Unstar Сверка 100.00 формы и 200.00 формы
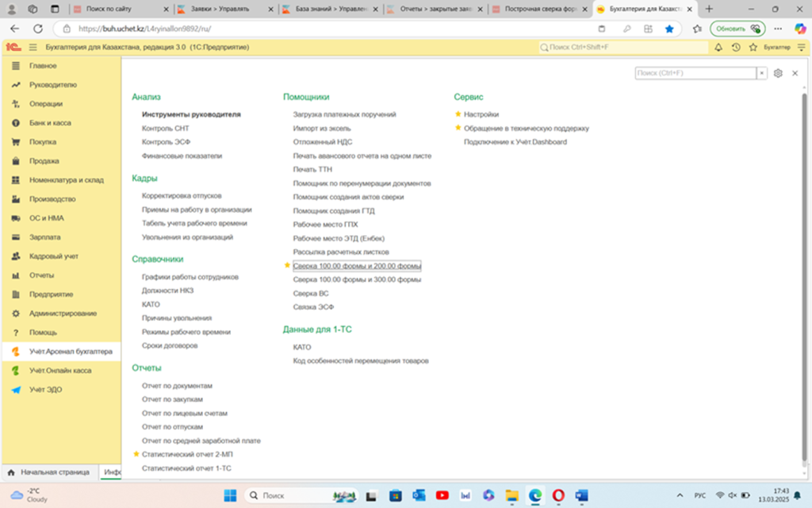The width and height of the screenshot is (812, 508). [287, 266]
